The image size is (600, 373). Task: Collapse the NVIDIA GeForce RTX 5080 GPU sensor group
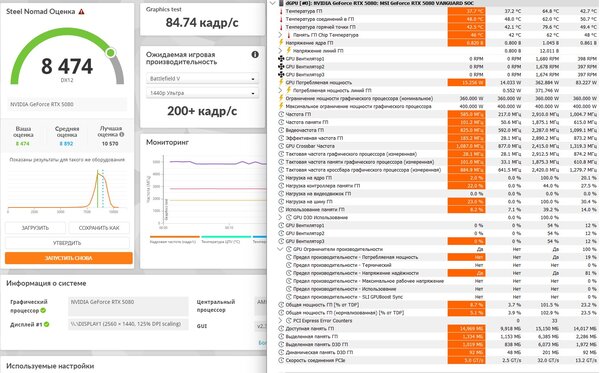pos(272,3)
